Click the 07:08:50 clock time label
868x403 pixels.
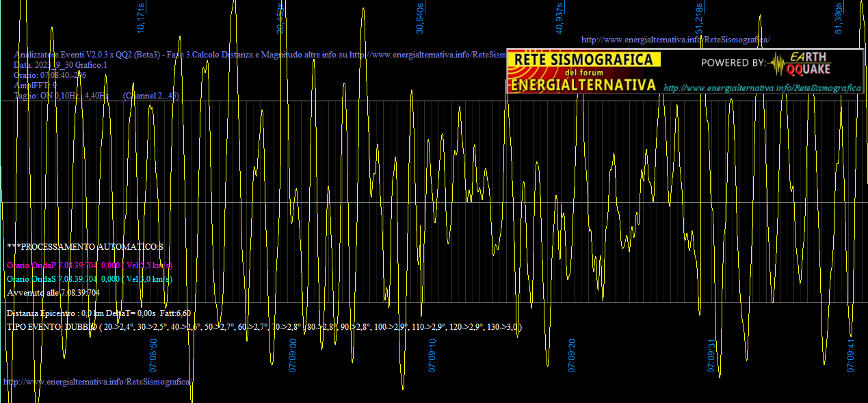[x=153, y=354]
